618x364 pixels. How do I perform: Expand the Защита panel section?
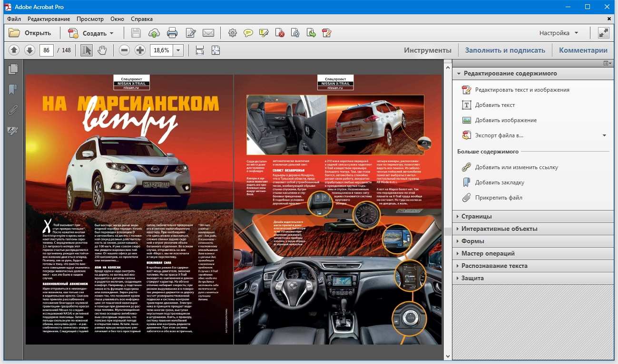click(x=472, y=278)
